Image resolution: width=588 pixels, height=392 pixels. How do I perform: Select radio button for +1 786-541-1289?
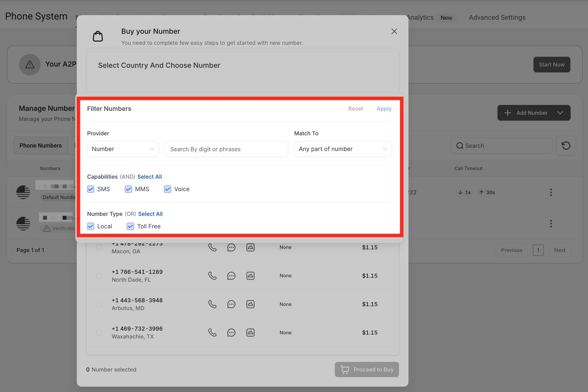(x=99, y=275)
